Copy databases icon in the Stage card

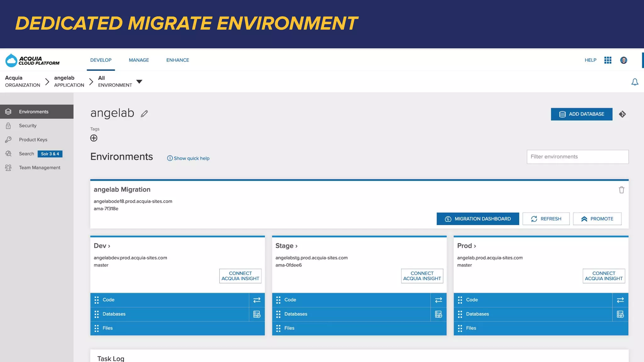438,314
